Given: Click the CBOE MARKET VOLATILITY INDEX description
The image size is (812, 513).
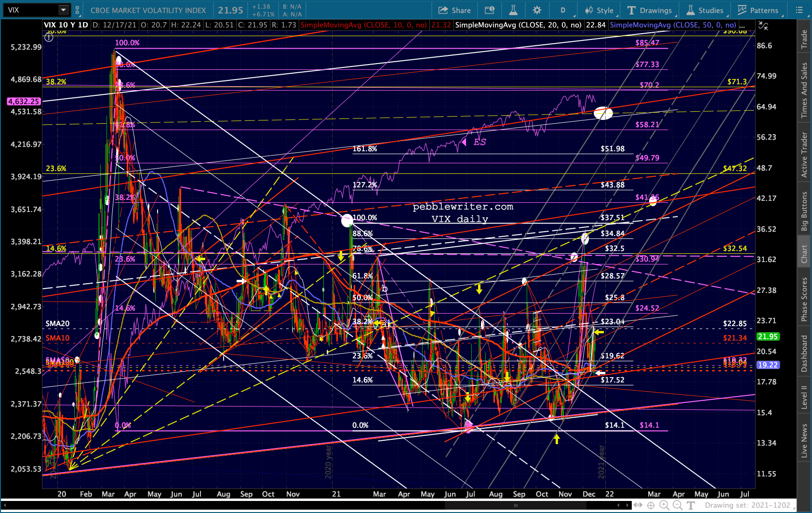Looking at the screenshot, I should point(148,10).
